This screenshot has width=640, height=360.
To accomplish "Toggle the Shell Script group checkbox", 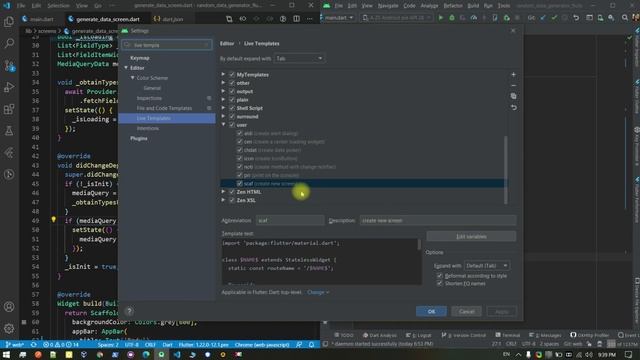I will tap(232, 108).
